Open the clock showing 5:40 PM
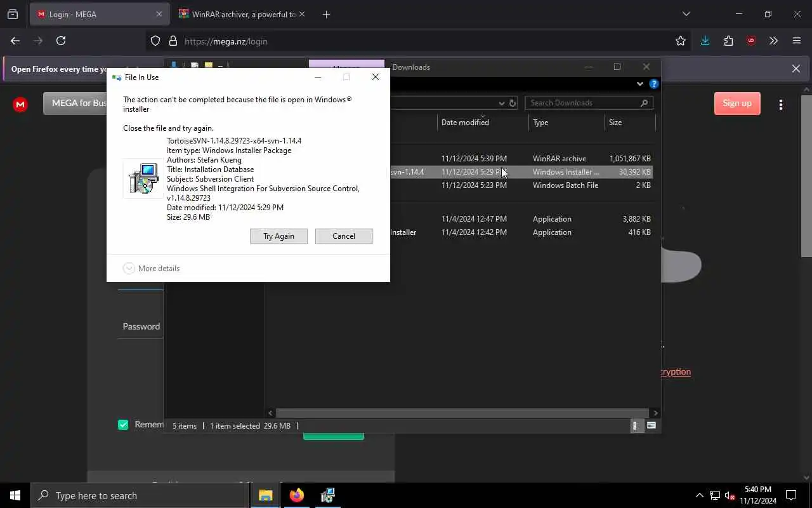812x508 pixels. [757, 495]
